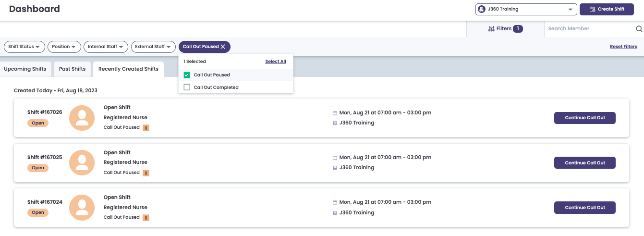
Task: Click avatar of Shift #167024
Action: click(x=82, y=208)
